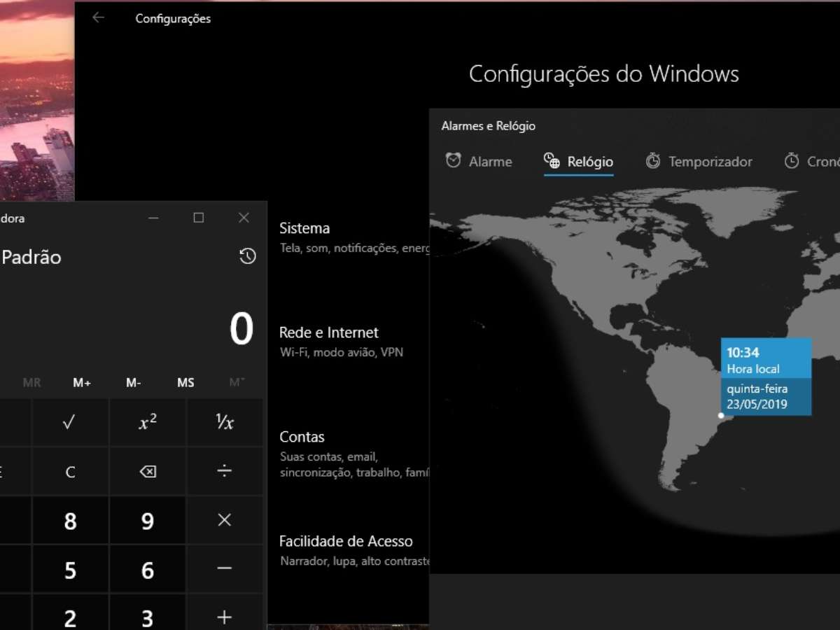Click the Hora local time tooltip

[x=766, y=377]
